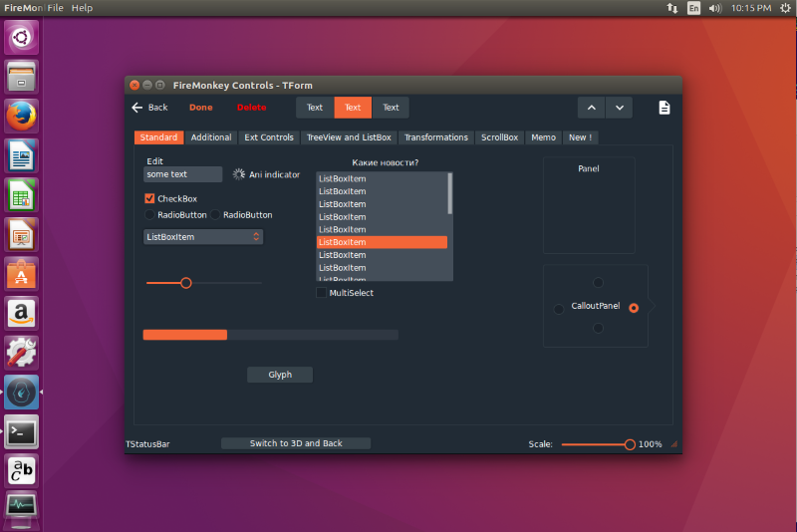797x532 pixels.
Task: Click the Back arrow icon
Action: click(x=137, y=108)
